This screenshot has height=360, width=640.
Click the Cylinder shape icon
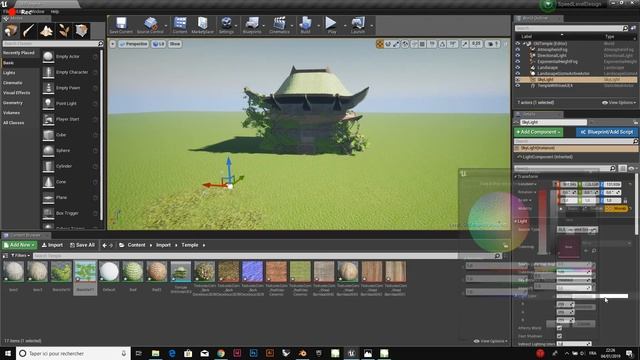point(48,166)
